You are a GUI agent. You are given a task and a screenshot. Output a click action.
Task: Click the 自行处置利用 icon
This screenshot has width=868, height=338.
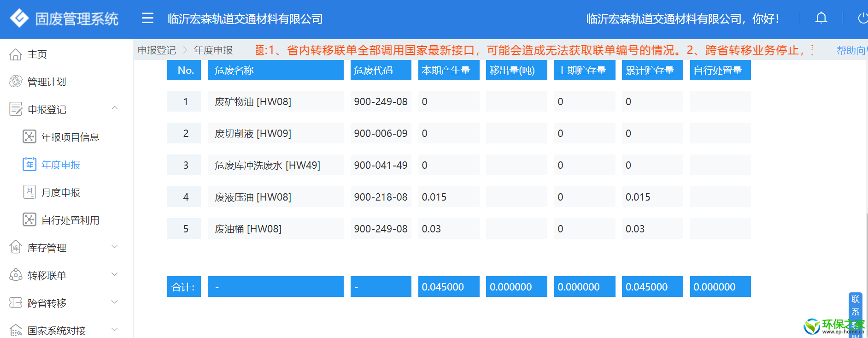click(29, 220)
